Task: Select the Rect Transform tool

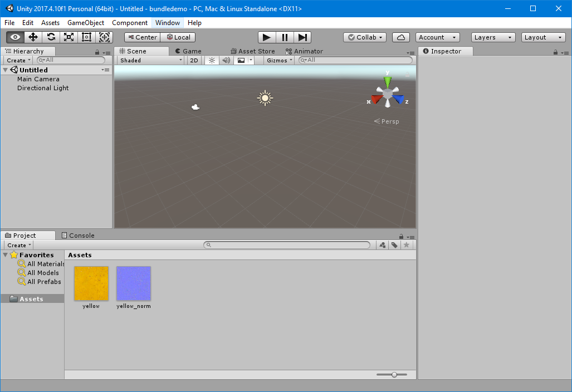Action: 86,37
